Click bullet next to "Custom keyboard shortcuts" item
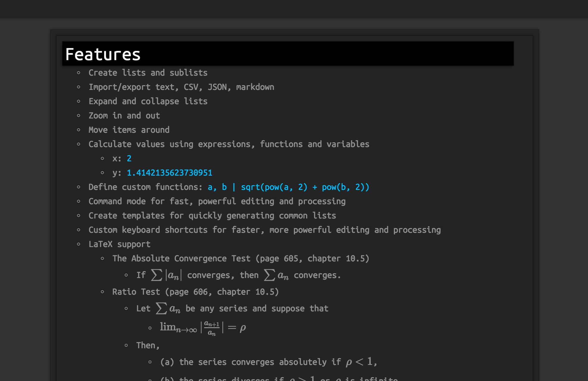 pos(79,230)
